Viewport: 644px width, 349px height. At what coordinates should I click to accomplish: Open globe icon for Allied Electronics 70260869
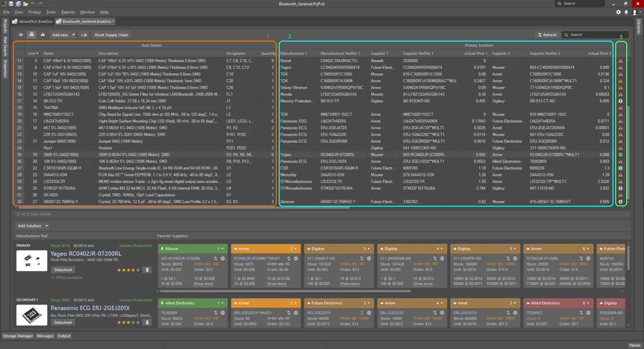click(x=223, y=313)
